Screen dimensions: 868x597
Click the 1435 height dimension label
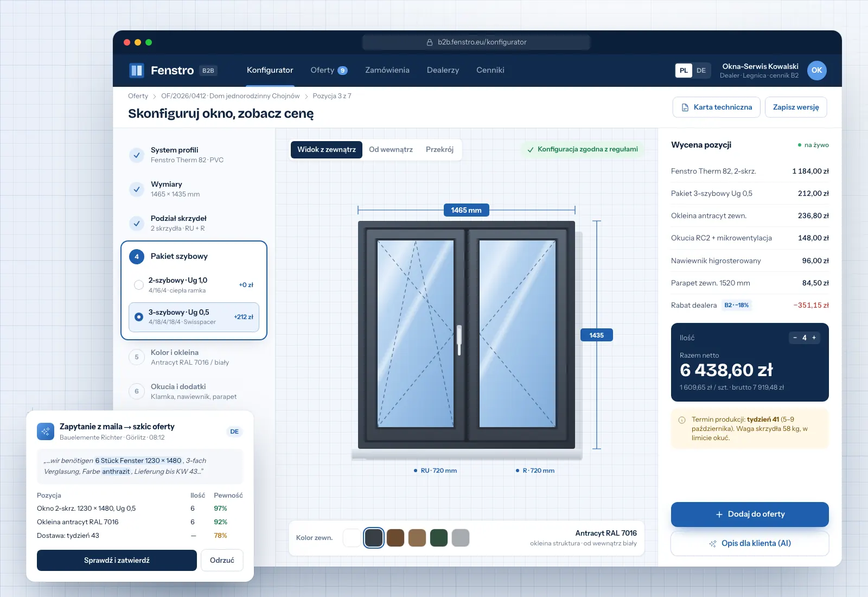[597, 335]
